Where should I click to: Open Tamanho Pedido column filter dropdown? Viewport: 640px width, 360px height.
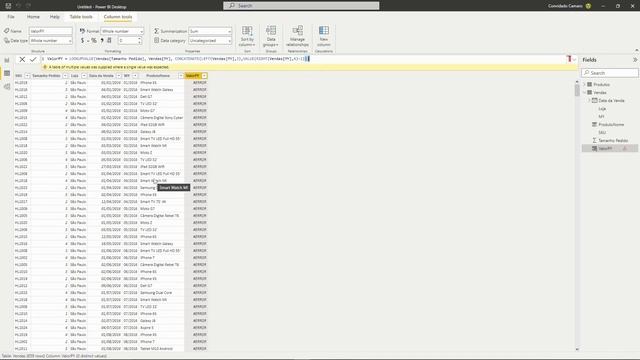coord(65,76)
